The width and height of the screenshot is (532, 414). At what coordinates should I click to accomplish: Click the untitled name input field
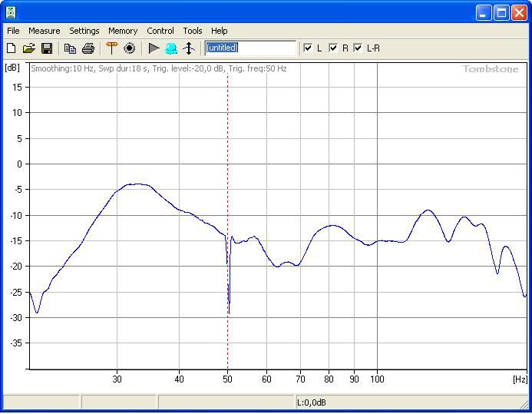(x=249, y=48)
